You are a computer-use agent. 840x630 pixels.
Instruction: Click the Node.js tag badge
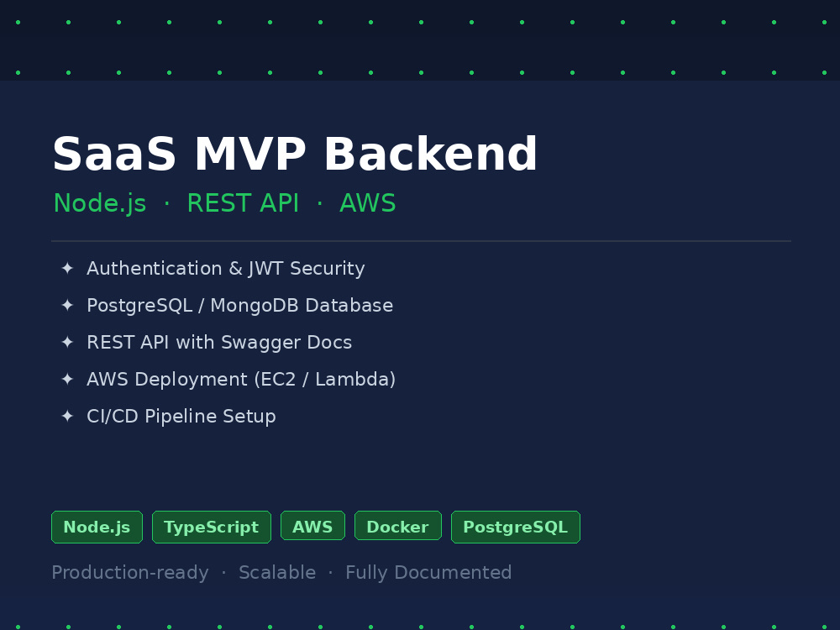(97, 528)
